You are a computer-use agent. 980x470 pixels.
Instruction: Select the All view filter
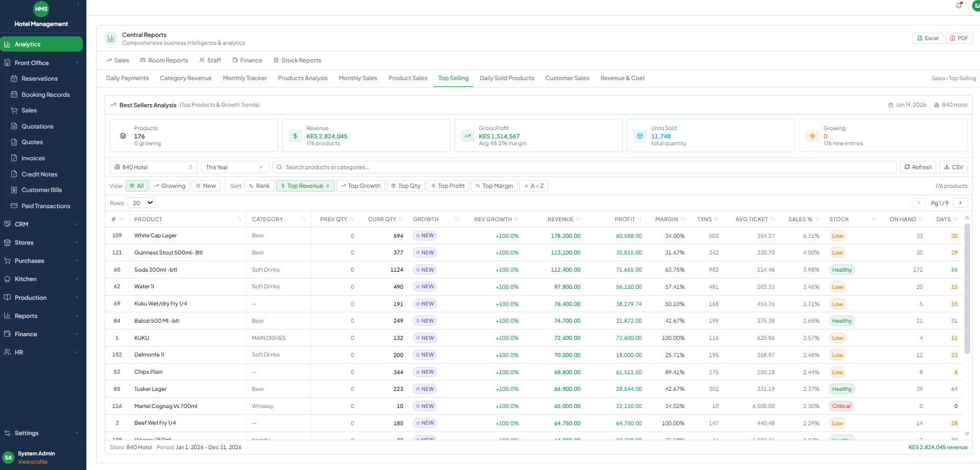click(x=137, y=186)
